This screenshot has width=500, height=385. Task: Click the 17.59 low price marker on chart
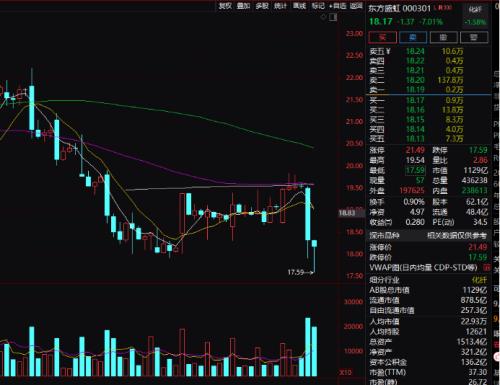click(x=296, y=272)
